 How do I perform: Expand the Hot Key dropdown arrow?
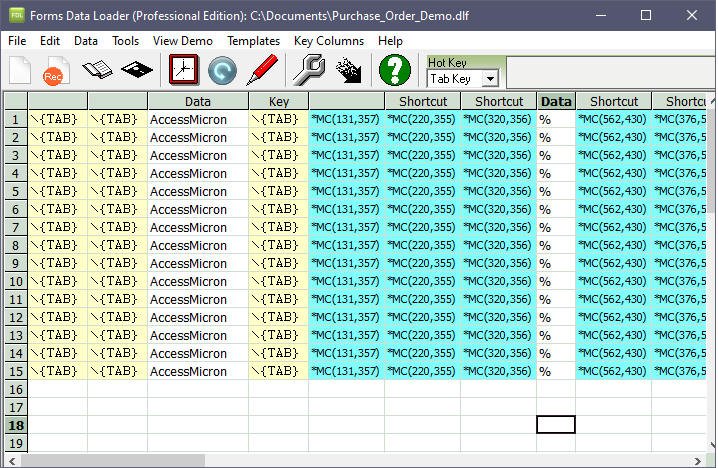click(x=490, y=79)
